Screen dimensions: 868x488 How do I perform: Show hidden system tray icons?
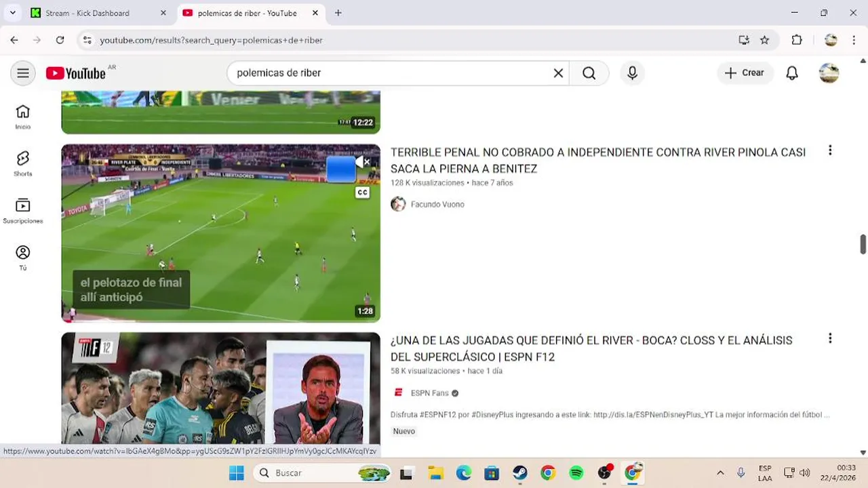[720, 473]
